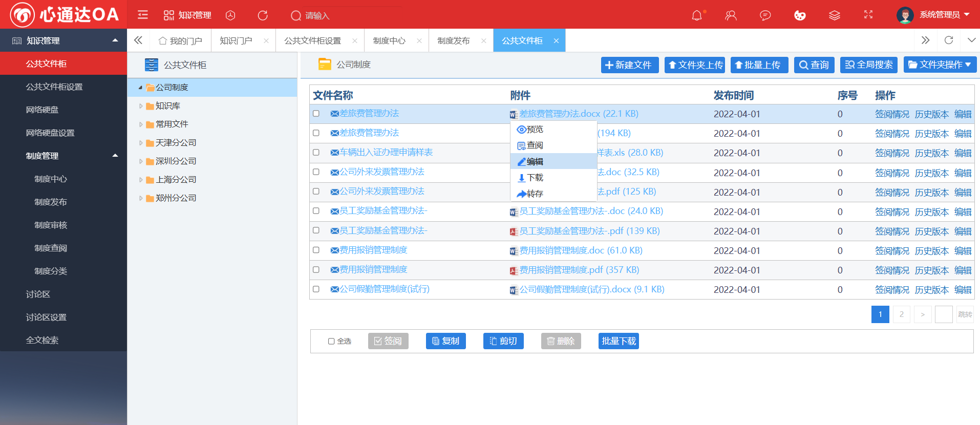Viewport: 980px width, 425px height.
Task: Click the 全局搜索 button
Action: [x=869, y=65]
